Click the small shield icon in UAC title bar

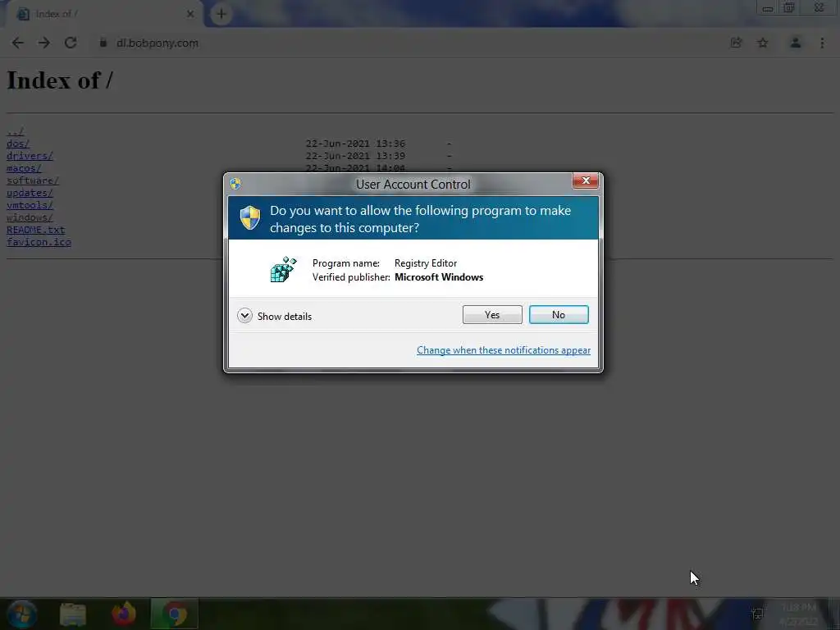[235, 184]
